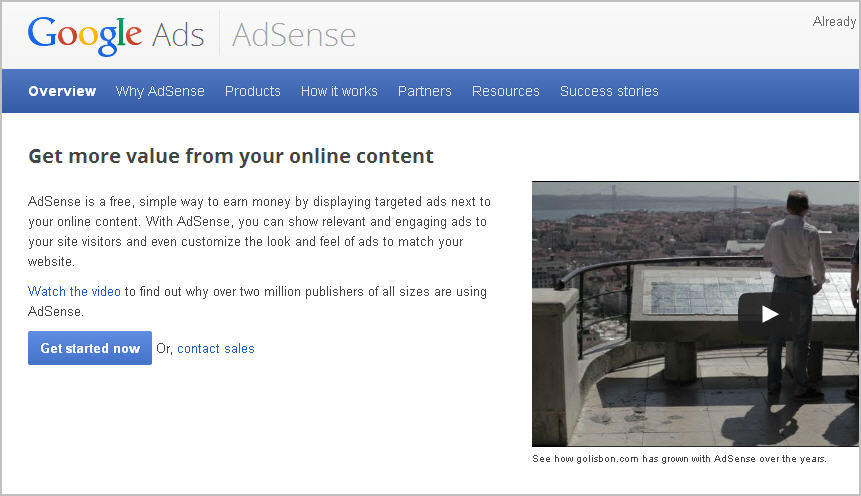861x496 pixels.
Task: Open the Why AdSense tab
Action: pyautogui.click(x=160, y=91)
